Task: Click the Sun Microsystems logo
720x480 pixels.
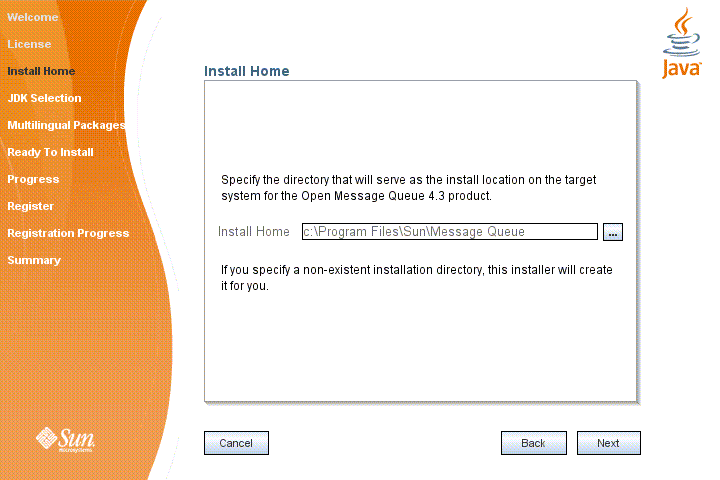Action: (x=66, y=440)
